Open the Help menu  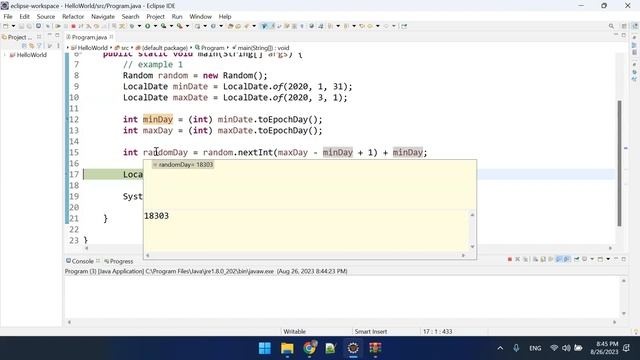225,17
